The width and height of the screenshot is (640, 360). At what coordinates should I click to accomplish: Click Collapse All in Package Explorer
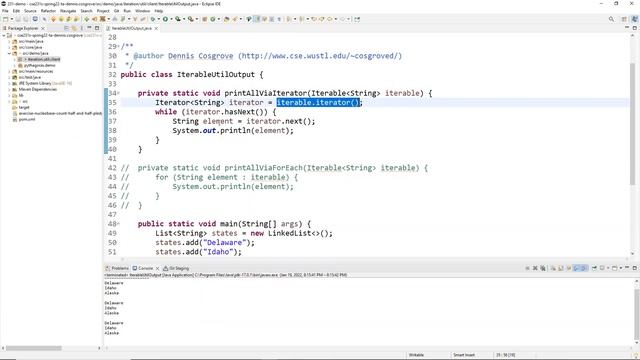66,28
